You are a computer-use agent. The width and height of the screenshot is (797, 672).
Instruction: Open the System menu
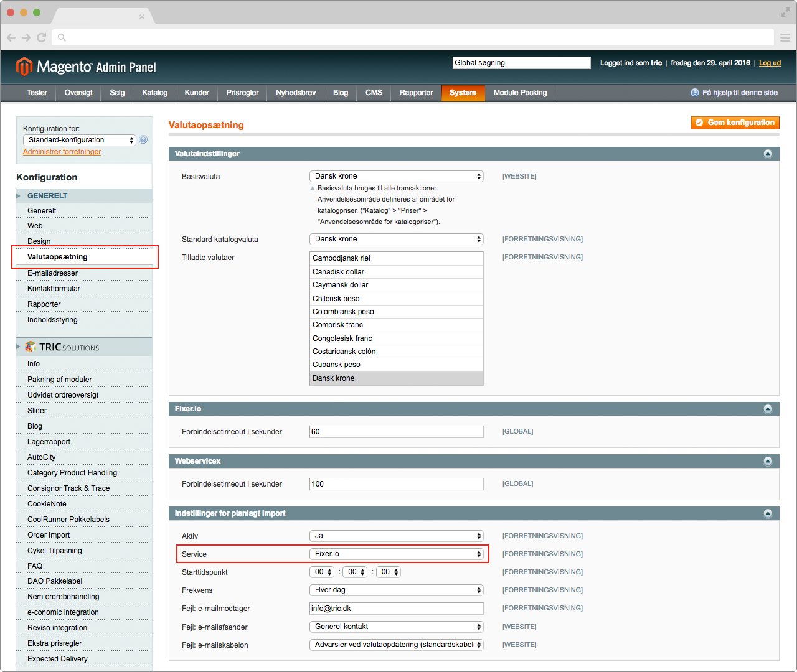[x=463, y=93]
